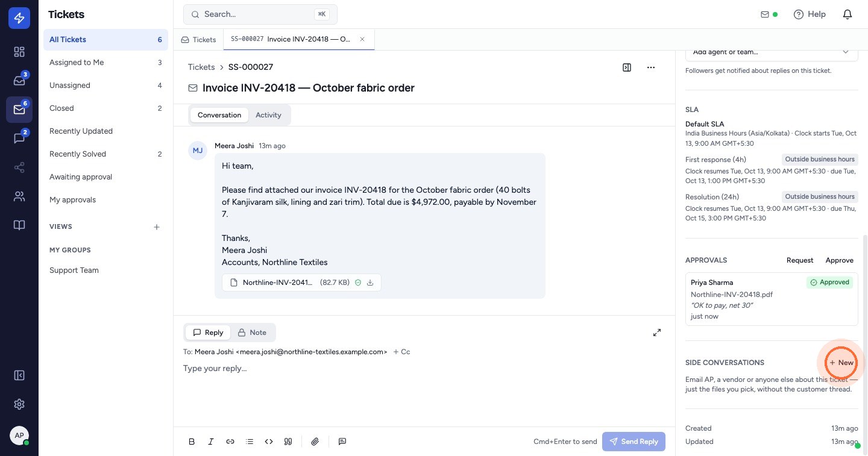Open the inbox icon with 3 badge
The image size is (868, 456).
point(19,81)
